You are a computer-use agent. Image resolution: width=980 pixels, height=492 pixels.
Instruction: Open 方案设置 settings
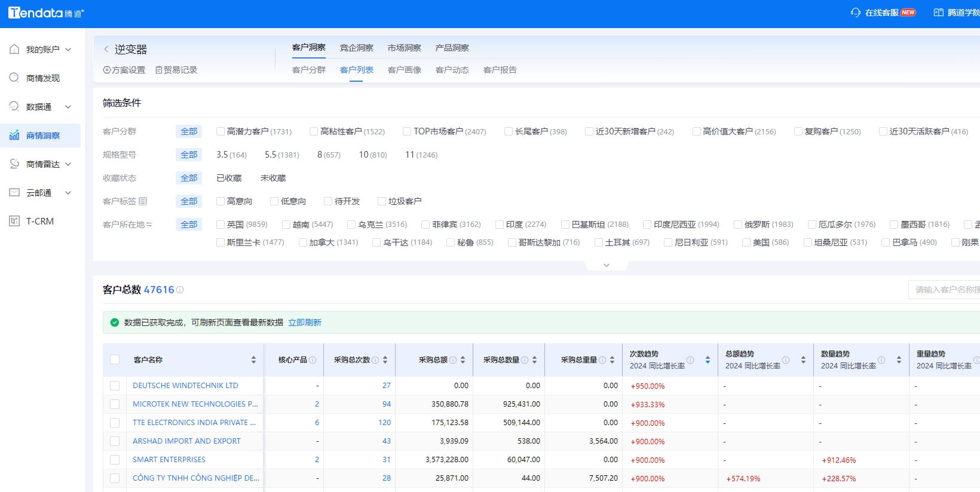tap(124, 70)
